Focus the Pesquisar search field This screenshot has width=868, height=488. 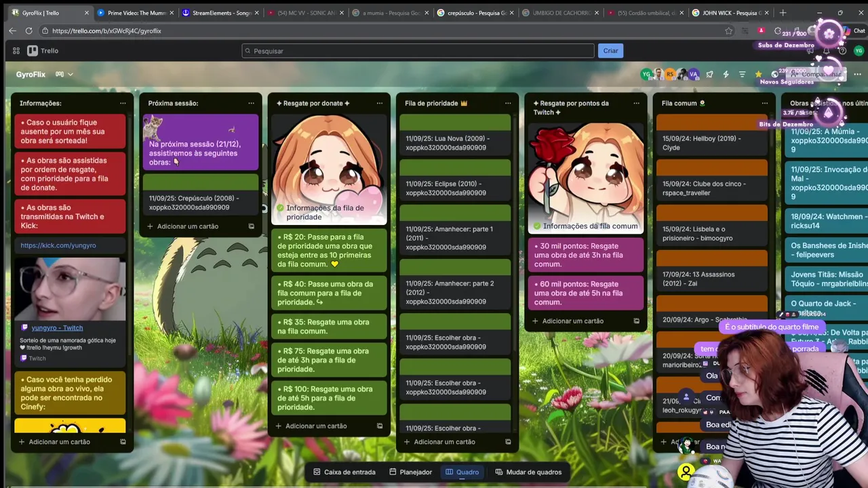(418, 51)
